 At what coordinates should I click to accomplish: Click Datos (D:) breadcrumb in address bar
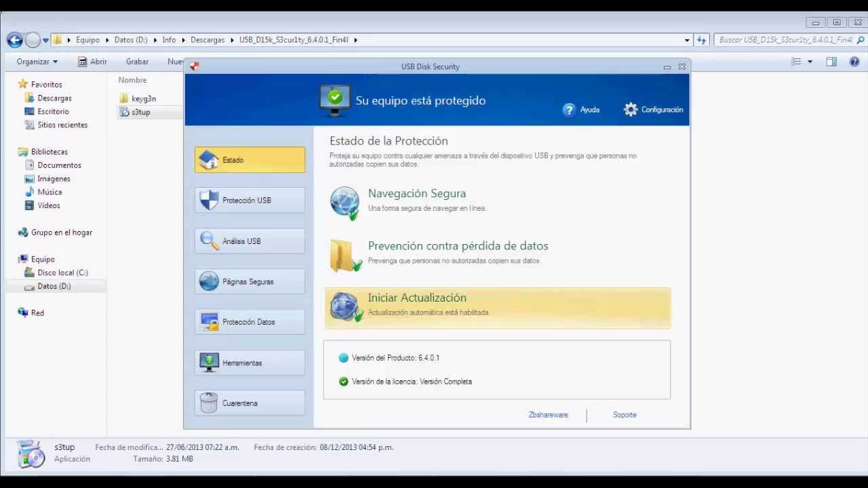131,40
